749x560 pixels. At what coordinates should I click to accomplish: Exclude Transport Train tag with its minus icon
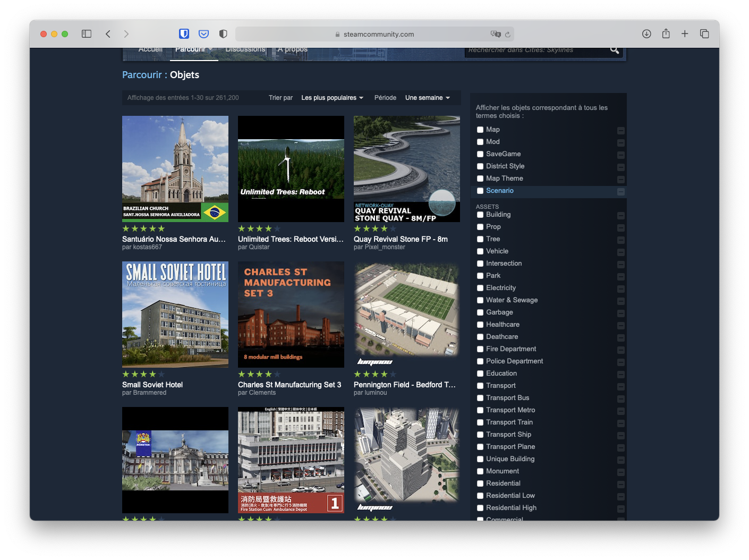coord(621,423)
